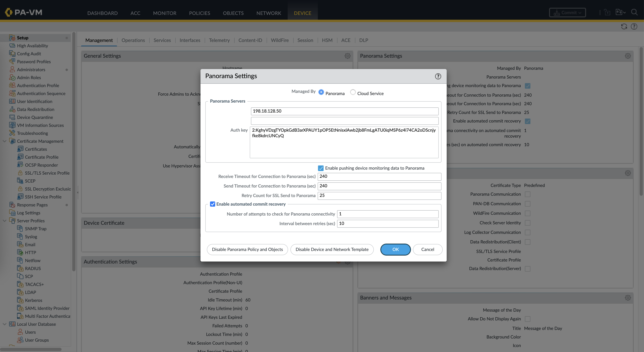Click gear icon in Banners and Messages panel
This screenshot has height=352, width=644.
click(628, 298)
